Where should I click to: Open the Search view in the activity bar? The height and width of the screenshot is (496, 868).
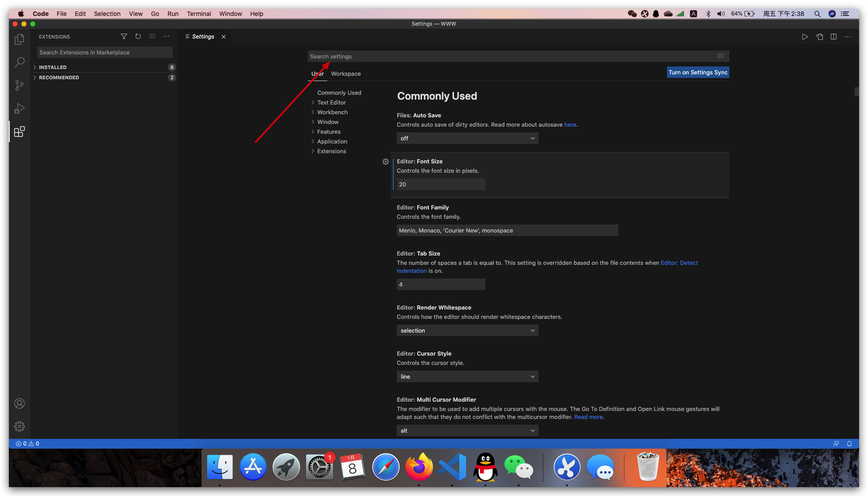tap(19, 62)
